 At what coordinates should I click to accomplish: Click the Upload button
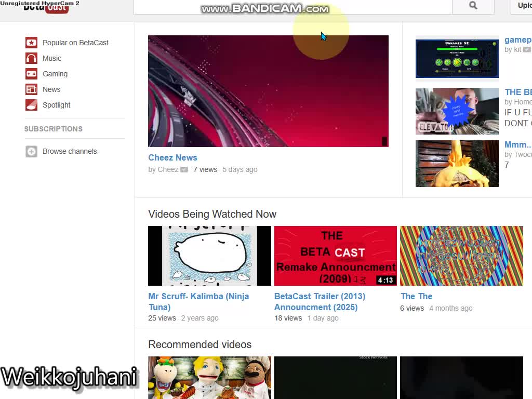click(x=521, y=6)
